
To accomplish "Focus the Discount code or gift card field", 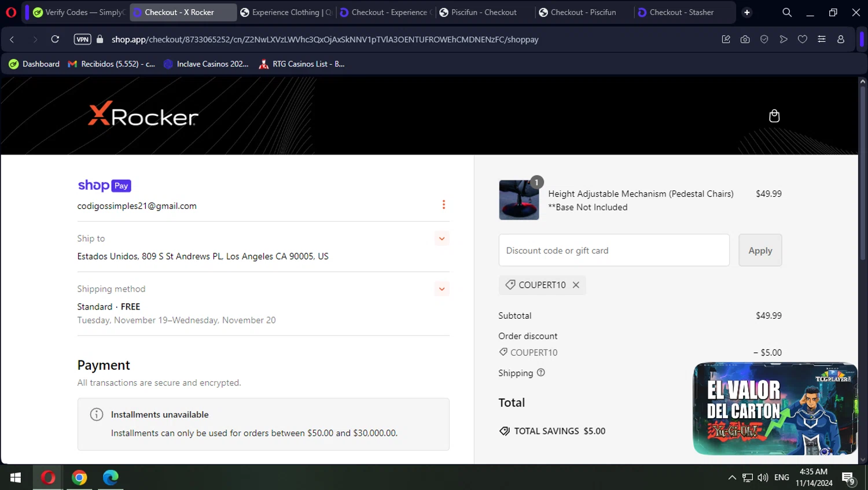I will [614, 250].
